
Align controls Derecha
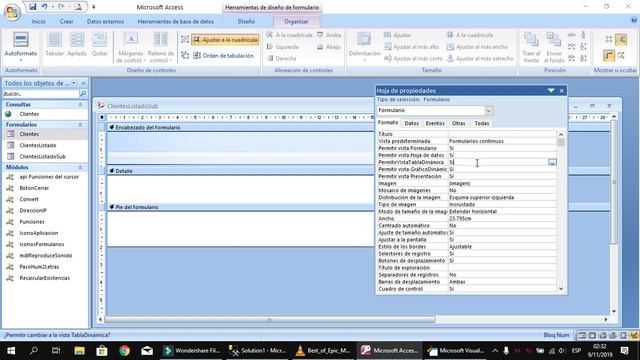point(282,58)
